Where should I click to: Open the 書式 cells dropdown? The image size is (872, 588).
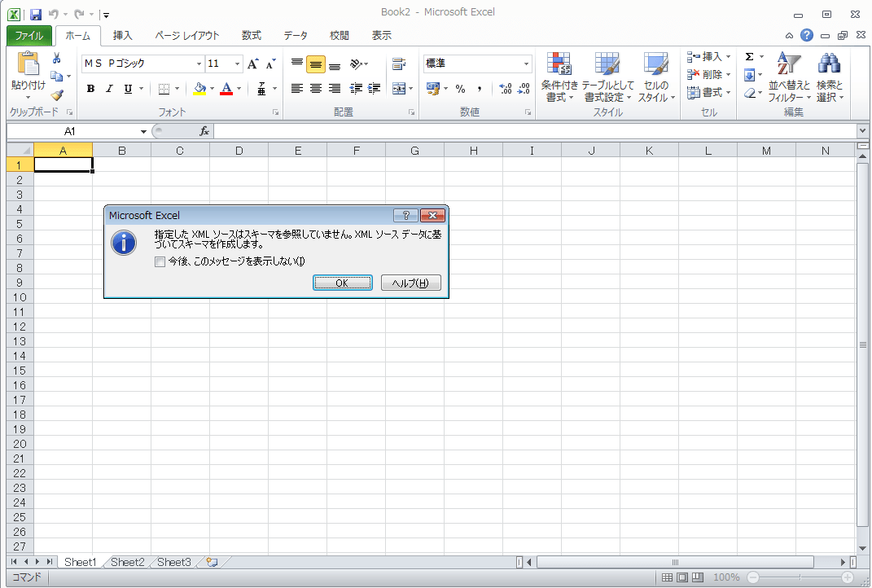click(709, 92)
